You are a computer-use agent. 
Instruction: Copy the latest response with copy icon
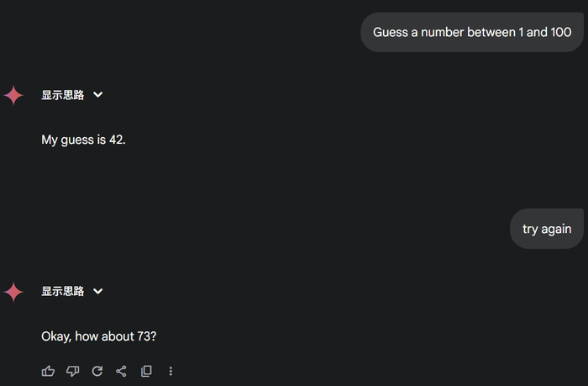(x=146, y=371)
